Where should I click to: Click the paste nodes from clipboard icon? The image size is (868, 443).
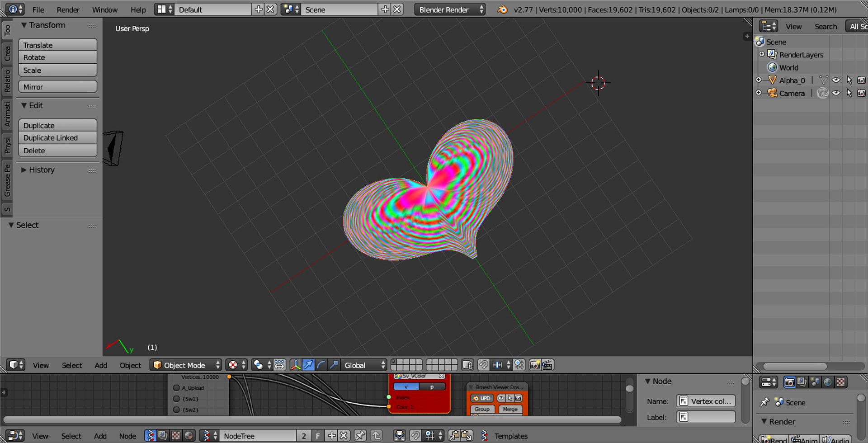[x=467, y=436]
